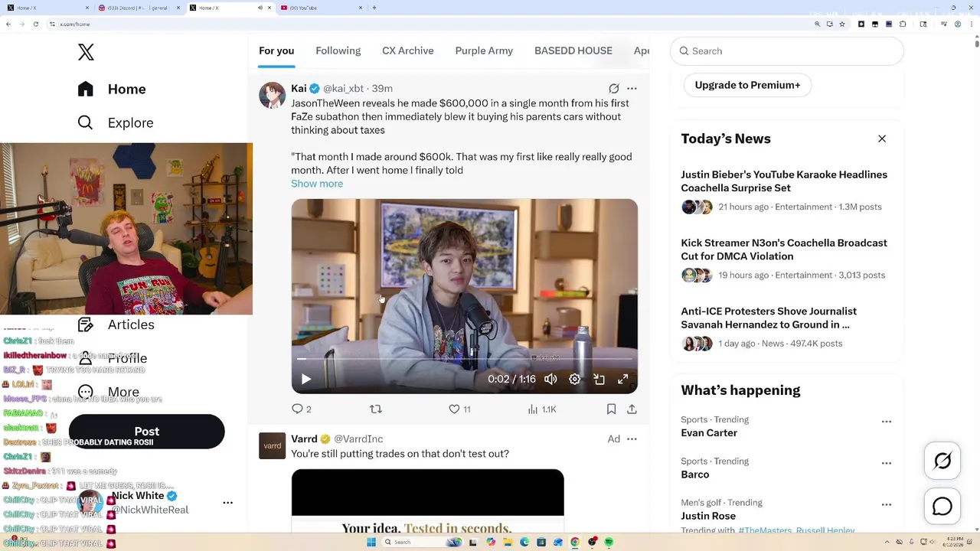This screenshot has height=551, width=980.
Task: Open the Explore search icon in sidebar
Action: pyautogui.click(x=86, y=122)
